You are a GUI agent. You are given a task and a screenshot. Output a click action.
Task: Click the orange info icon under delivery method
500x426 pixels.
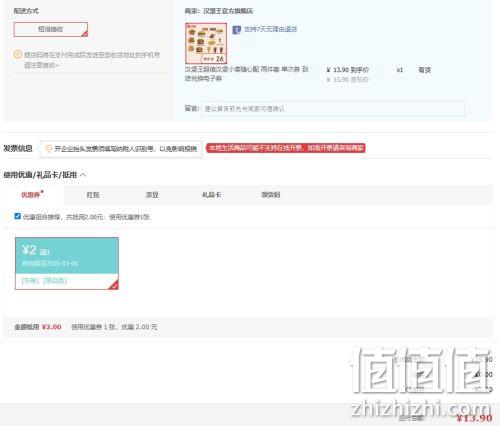tap(18, 54)
